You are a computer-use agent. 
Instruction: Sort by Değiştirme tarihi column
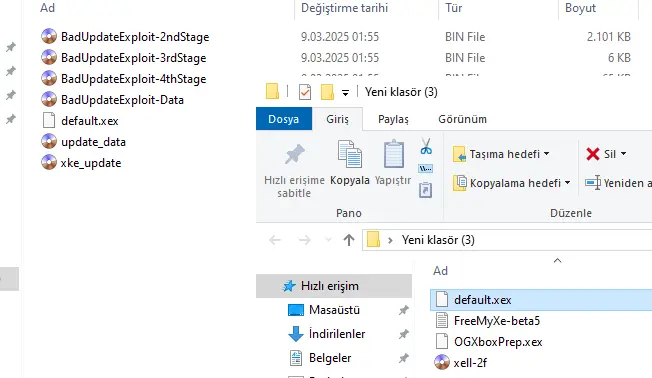click(x=344, y=8)
